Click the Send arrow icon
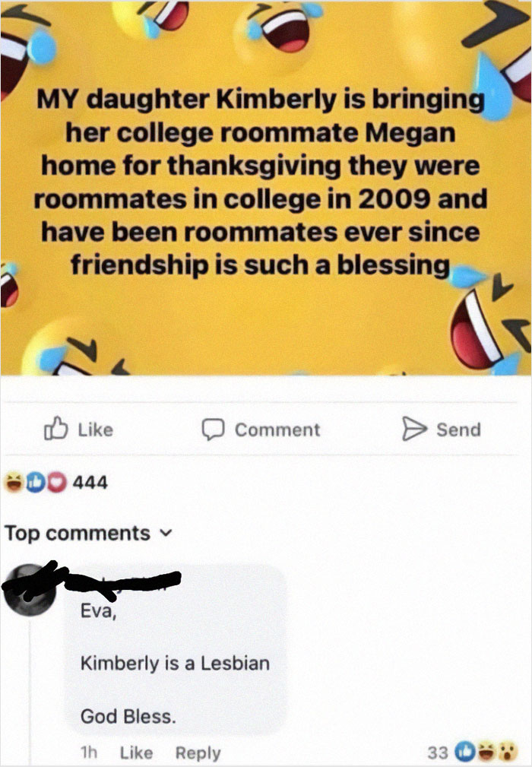This screenshot has width=532, height=767. point(413,429)
